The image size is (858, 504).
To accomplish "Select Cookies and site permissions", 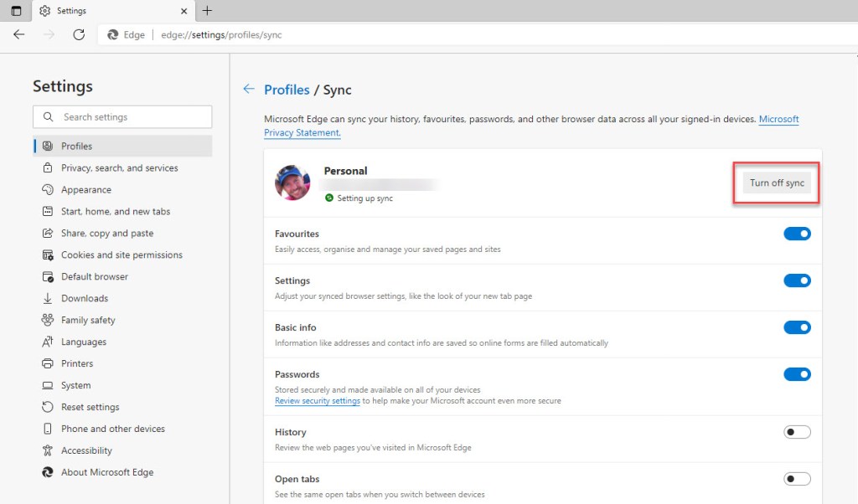I will point(121,255).
